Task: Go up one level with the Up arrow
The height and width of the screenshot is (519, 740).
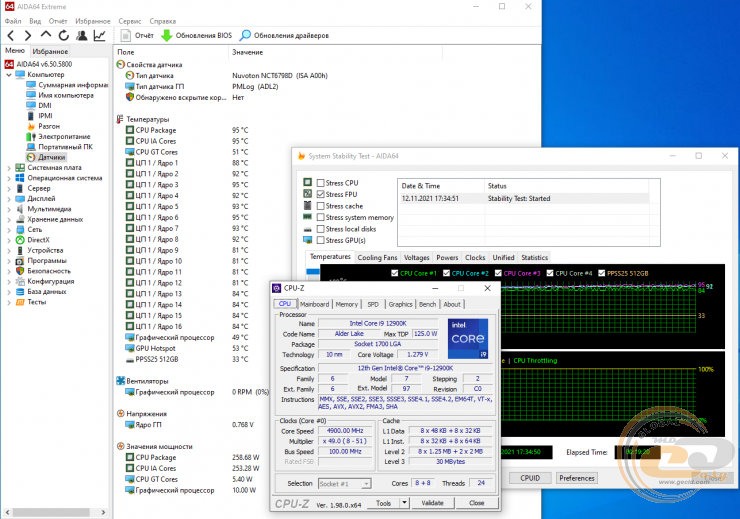Action: pos(46,35)
